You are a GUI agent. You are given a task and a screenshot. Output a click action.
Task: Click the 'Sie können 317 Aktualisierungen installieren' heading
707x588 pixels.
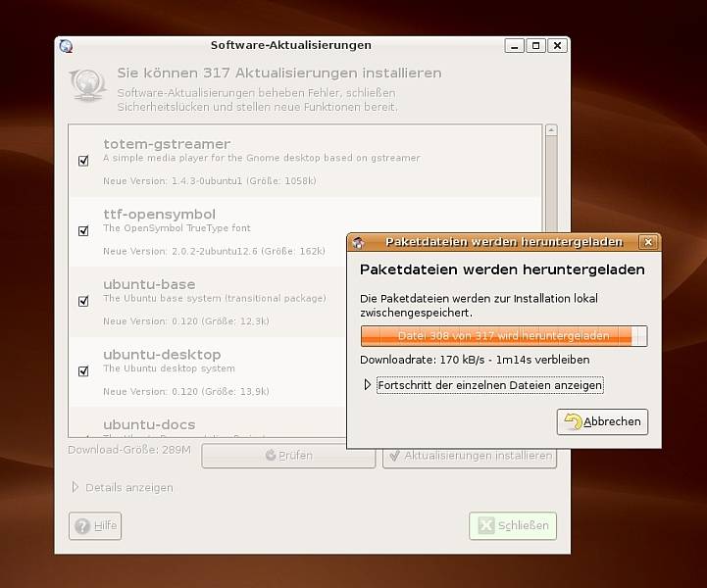pos(279,73)
